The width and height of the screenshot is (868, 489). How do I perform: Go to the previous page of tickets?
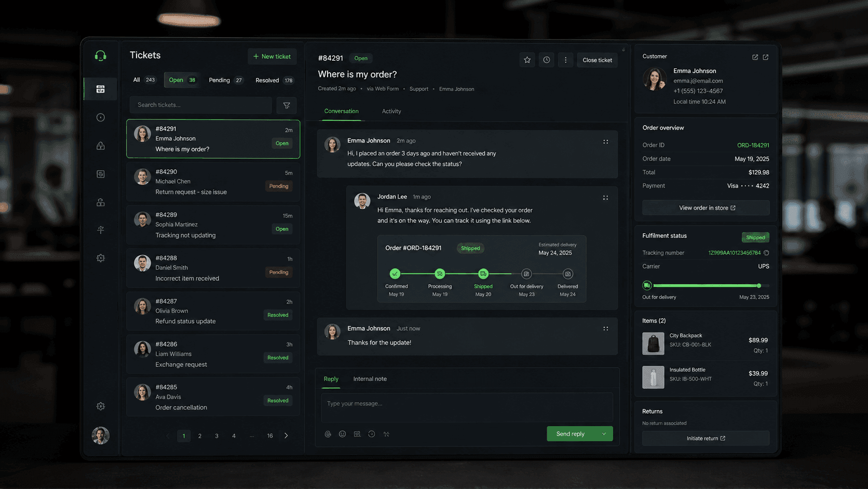click(168, 435)
